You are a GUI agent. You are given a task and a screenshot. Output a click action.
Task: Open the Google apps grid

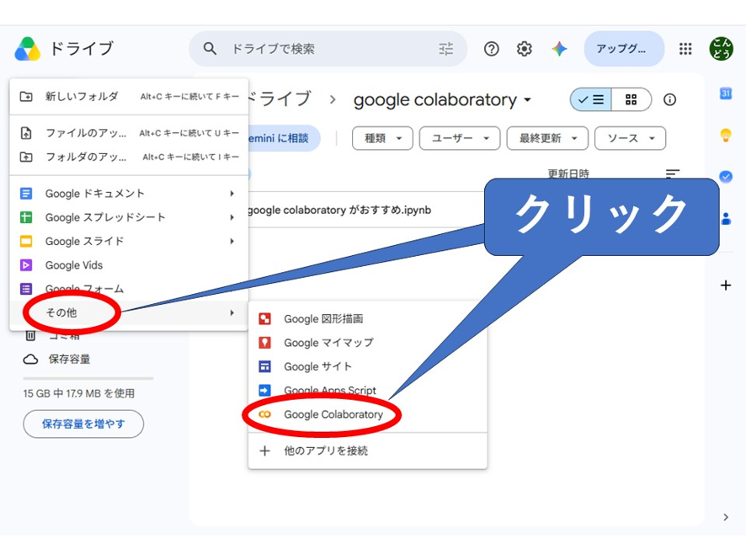[685, 49]
